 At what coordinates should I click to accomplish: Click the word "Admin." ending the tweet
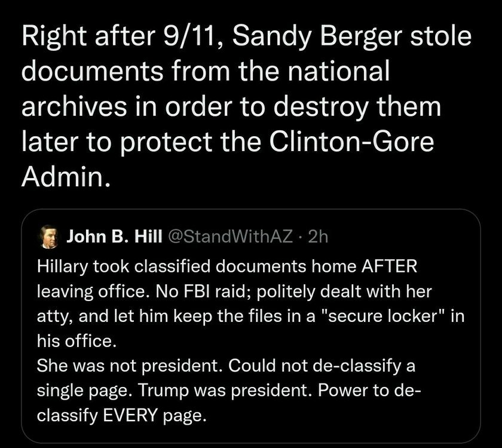(x=66, y=177)
